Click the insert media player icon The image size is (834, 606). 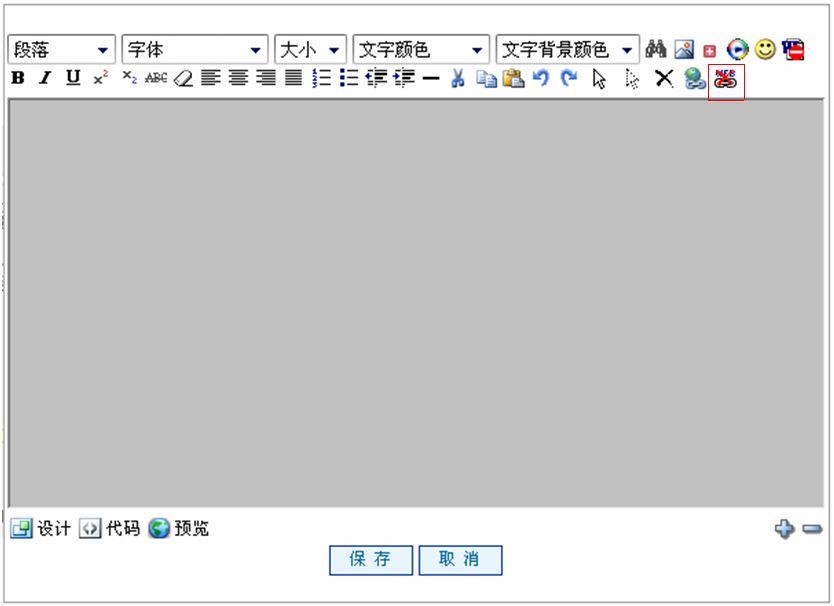[738, 49]
